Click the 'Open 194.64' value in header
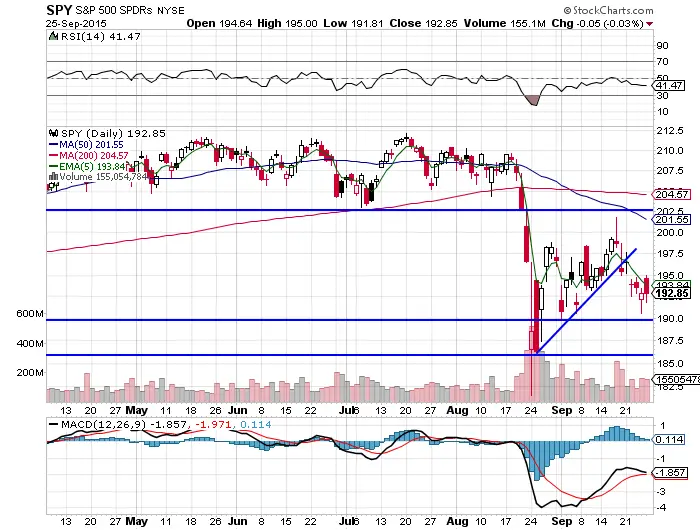The image size is (700, 530). point(219,23)
